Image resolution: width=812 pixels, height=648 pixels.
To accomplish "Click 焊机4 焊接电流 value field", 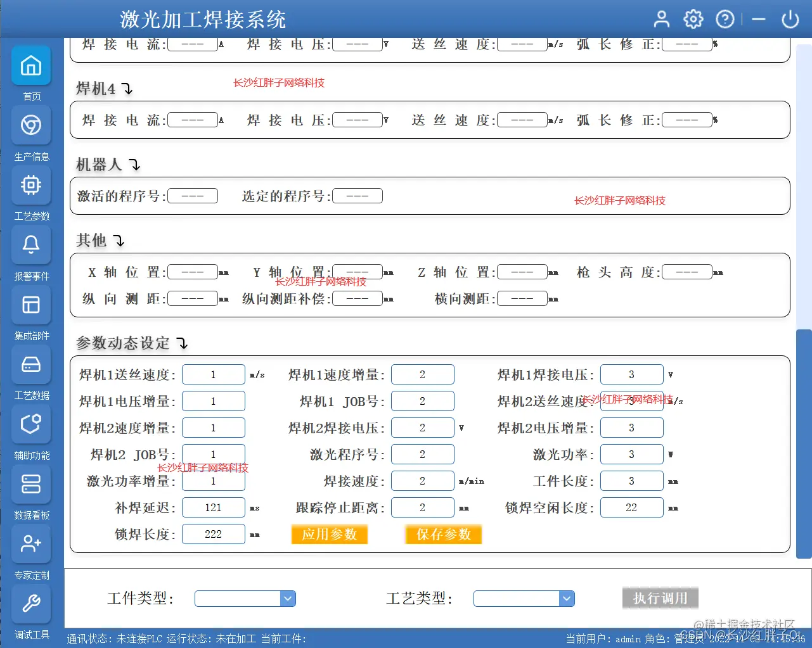I will coord(193,120).
